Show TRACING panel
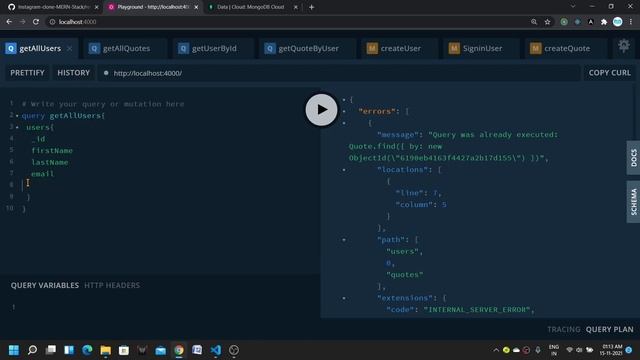The height and width of the screenshot is (360, 640). 564,329
